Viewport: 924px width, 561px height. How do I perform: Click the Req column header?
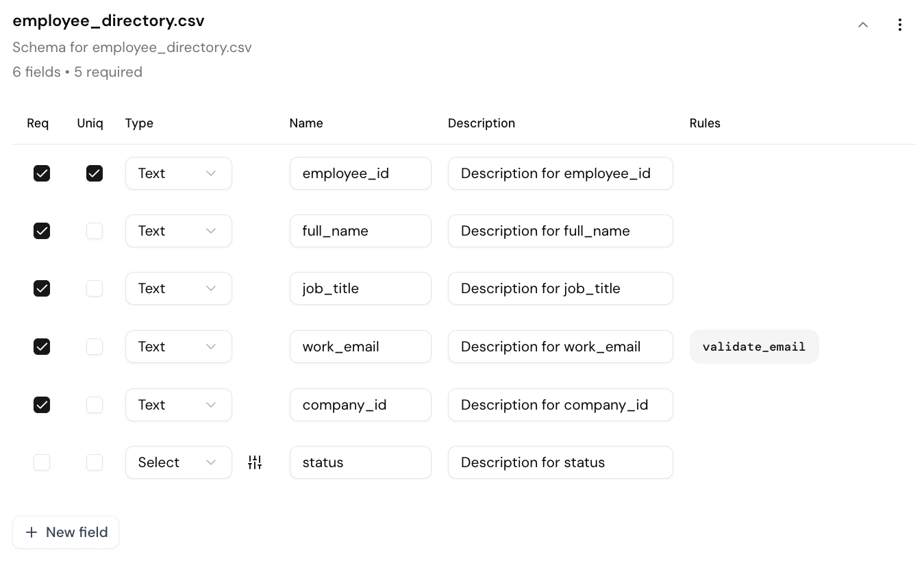(x=38, y=123)
